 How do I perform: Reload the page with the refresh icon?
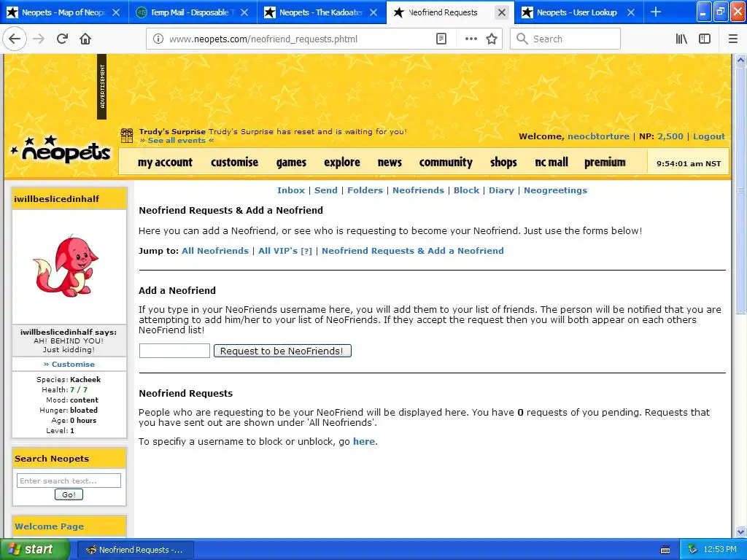point(62,39)
